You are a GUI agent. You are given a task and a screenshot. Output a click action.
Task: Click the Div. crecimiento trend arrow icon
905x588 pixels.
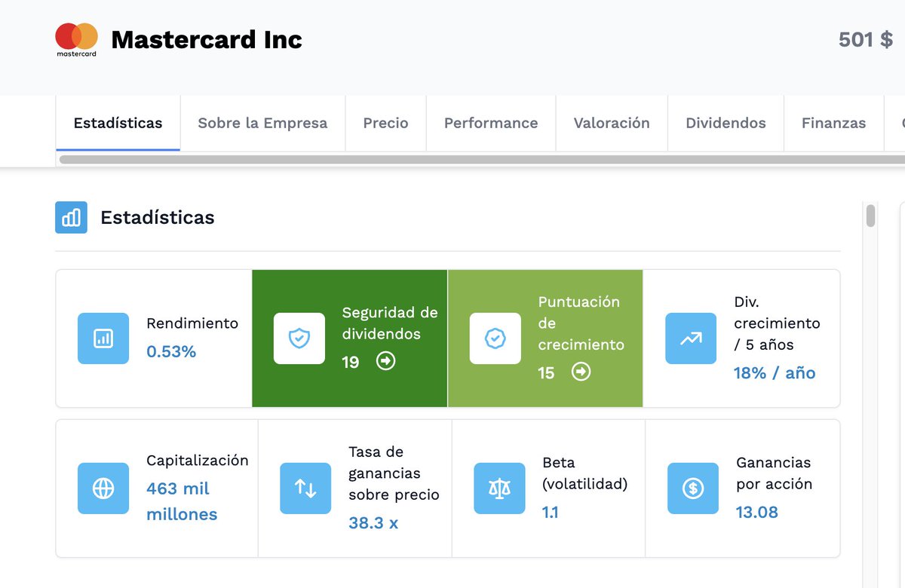(691, 338)
